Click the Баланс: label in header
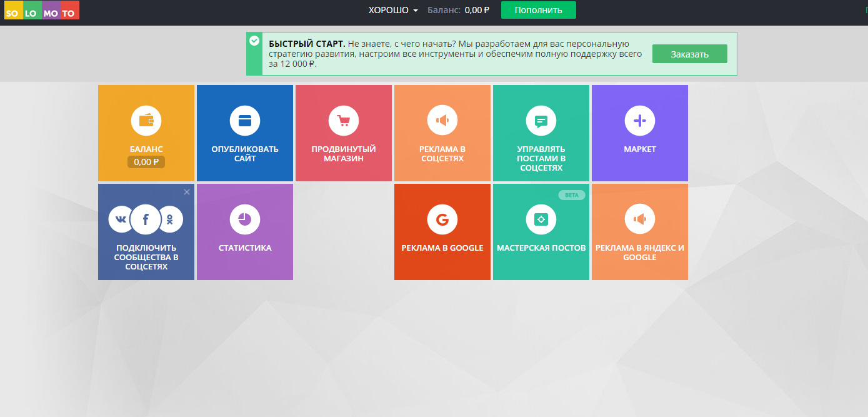The width and height of the screenshot is (868, 417). pos(444,10)
